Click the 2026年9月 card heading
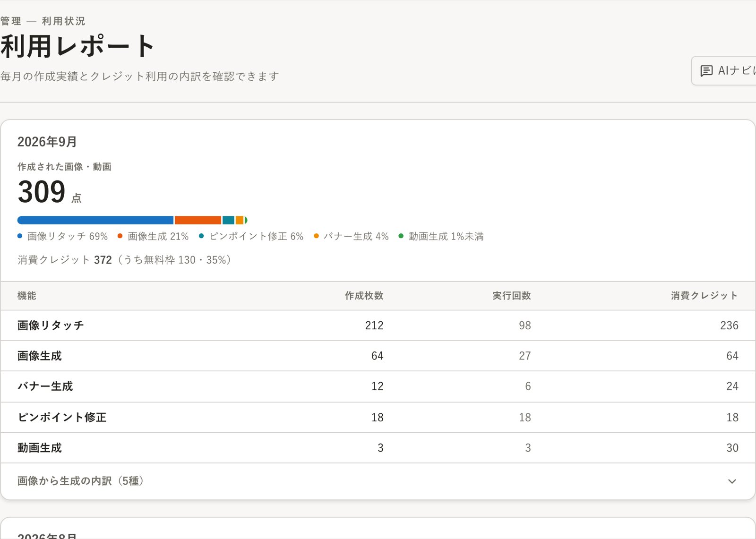756x539 pixels. [x=47, y=142]
